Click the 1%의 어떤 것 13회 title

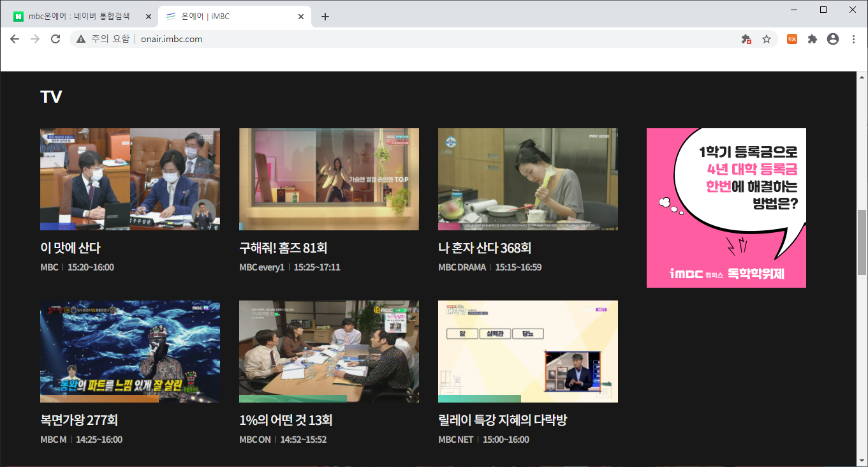tap(286, 420)
